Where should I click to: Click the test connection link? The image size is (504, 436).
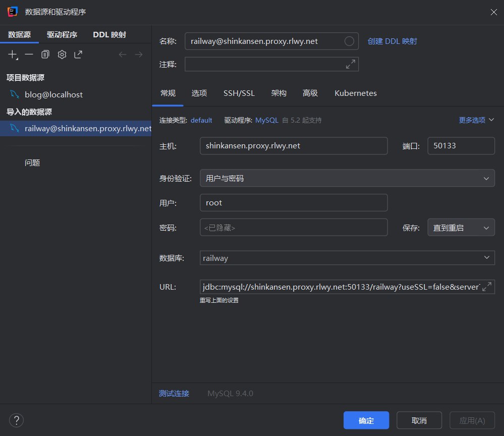(174, 394)
